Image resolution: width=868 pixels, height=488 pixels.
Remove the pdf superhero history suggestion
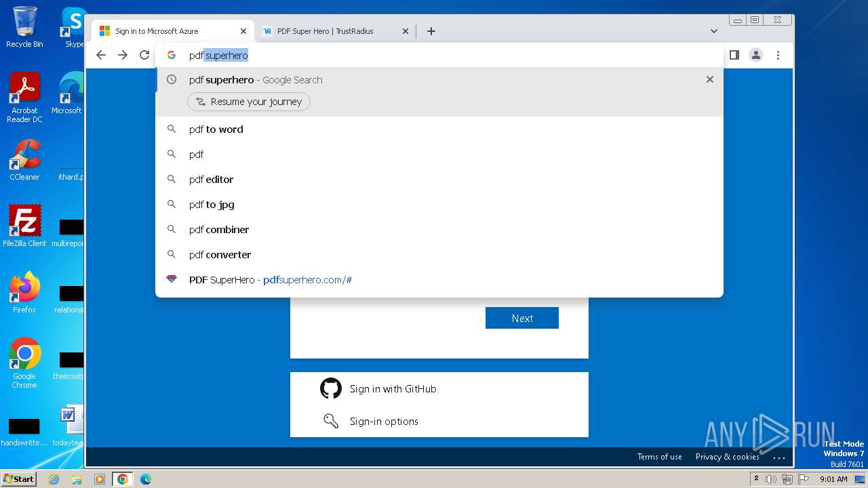[710, 79]
